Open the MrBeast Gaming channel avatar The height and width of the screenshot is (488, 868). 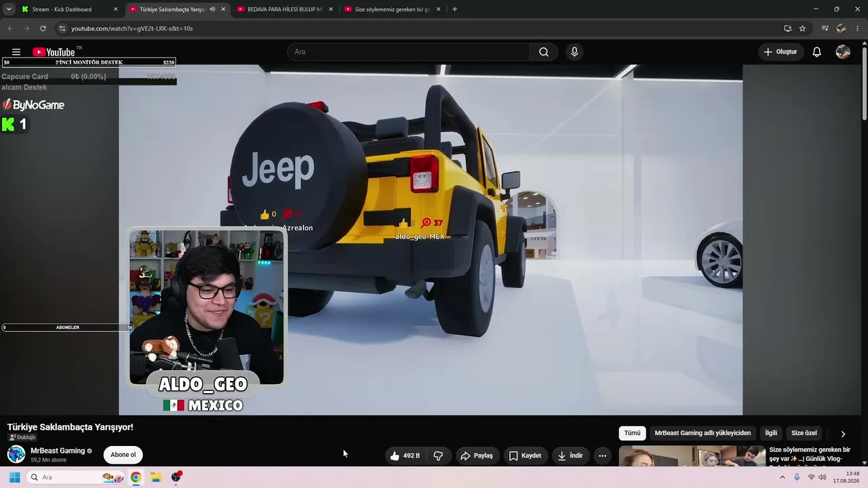coord(16,454)
